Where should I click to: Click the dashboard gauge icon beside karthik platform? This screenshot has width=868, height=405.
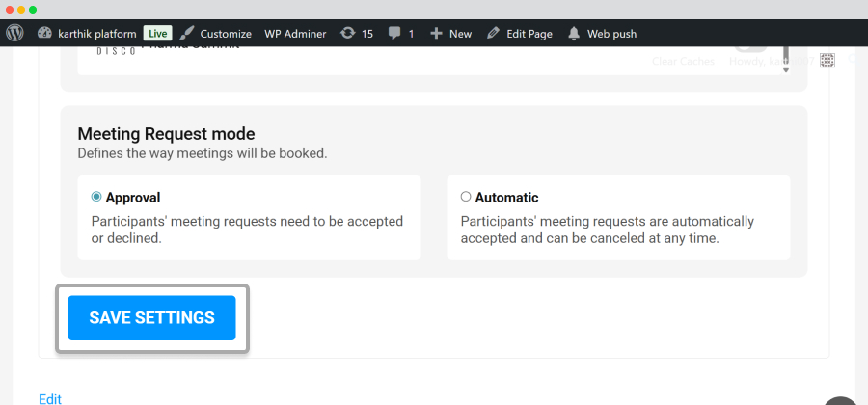coord(44,33)
